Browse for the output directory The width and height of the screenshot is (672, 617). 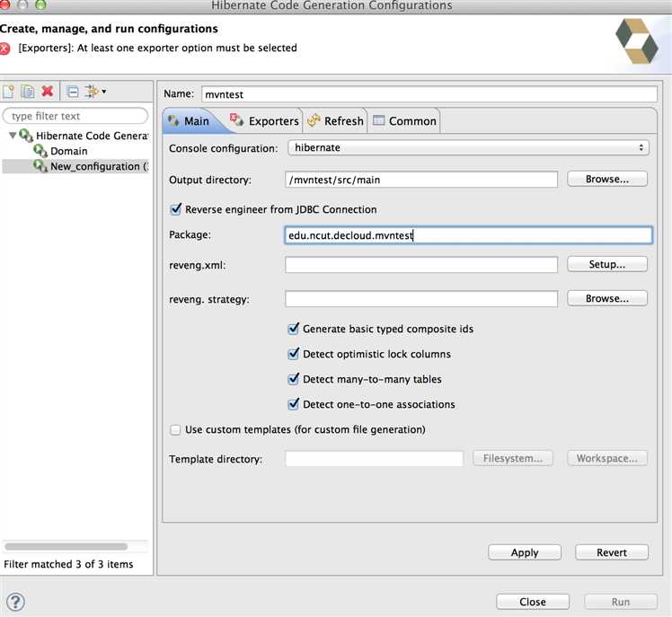(x=607, y=179)
